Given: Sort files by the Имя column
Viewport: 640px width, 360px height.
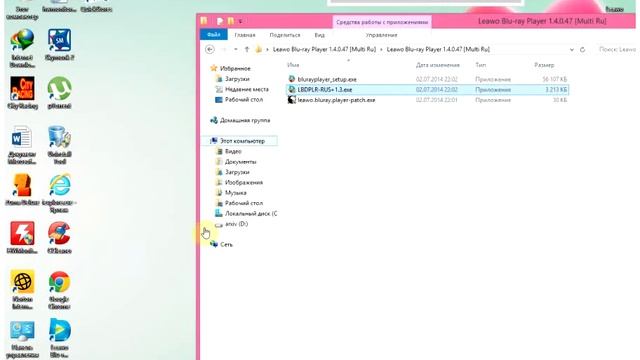Looking at the screenshot, I should pos(293,65).
